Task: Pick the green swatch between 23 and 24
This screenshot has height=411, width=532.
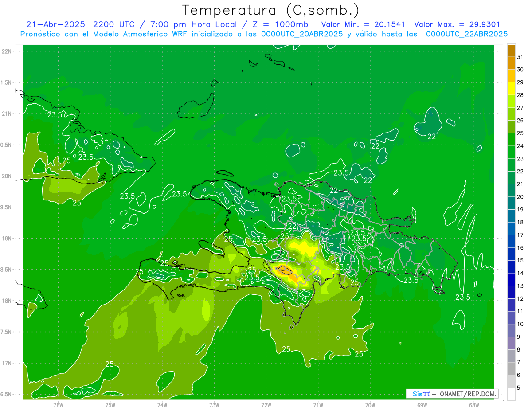Action: point(511,152)
